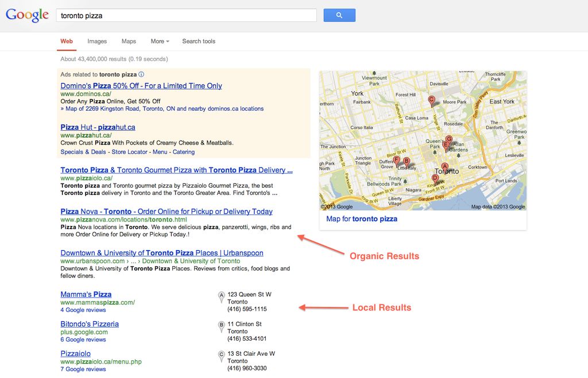This screenshot has width=588, height=378.
Task: Open Pizza Hut Specials & Deals link
Action: (83, 152)
